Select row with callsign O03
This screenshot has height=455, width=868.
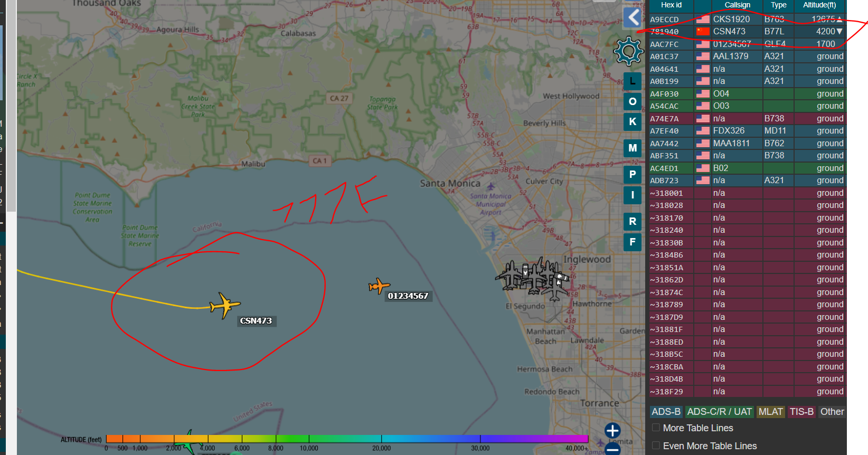click(747, 106)
